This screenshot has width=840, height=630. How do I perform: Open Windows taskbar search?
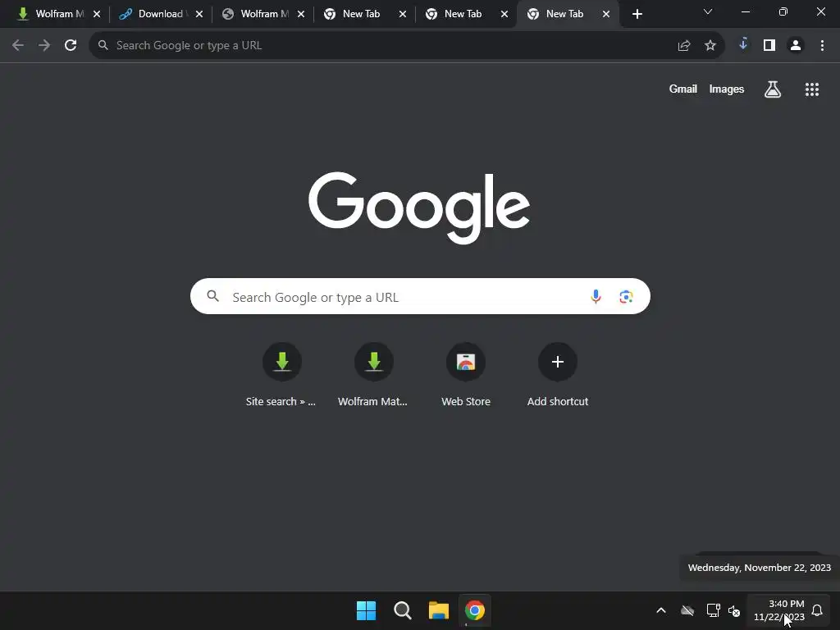pyautogui.click(x=402, y=610)
